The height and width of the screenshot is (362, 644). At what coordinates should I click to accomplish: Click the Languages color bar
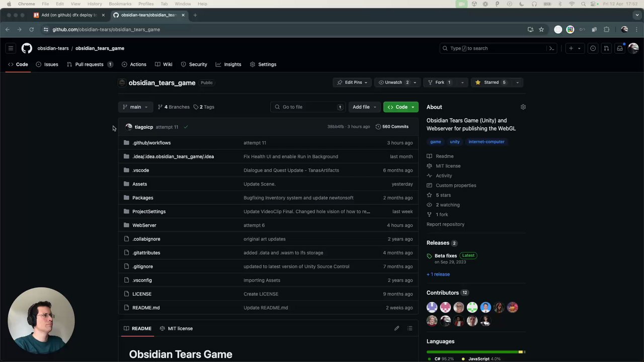476,352
